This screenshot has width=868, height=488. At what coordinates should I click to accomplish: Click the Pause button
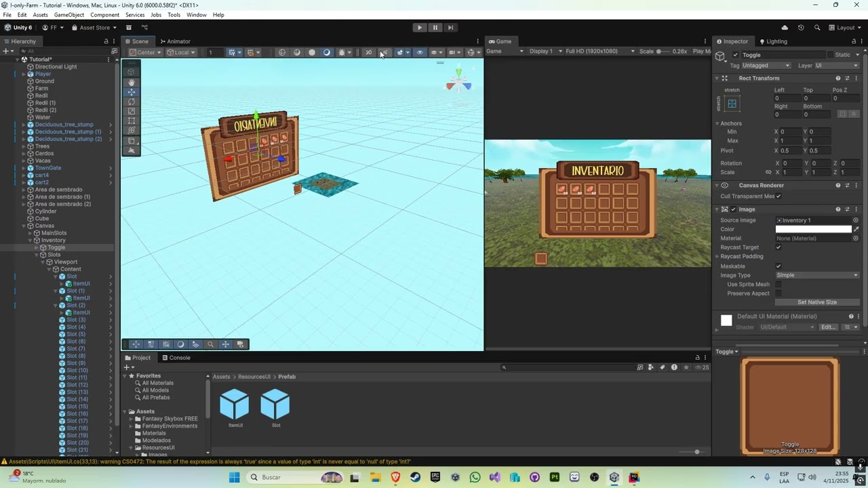click(435, 28)
